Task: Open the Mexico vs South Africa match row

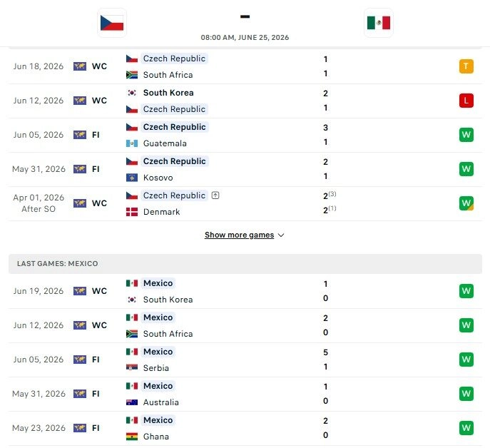Action: pos(245,325)
